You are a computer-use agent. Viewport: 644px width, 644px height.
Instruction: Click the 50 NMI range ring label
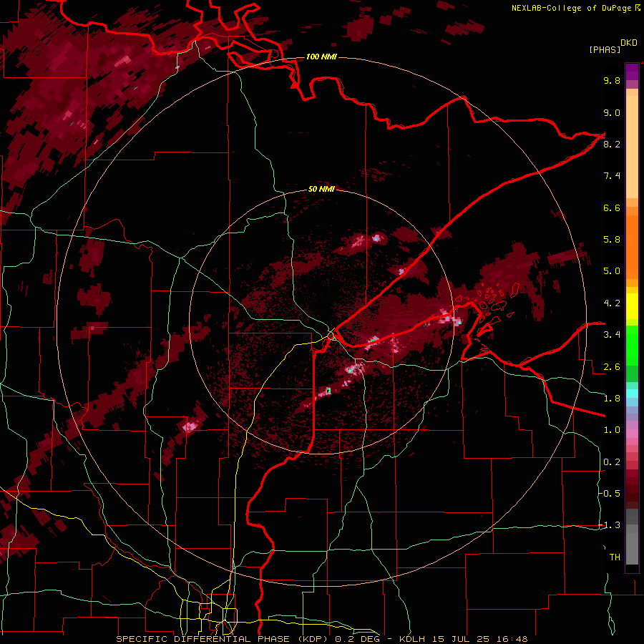pyautogui.click(x=321, y=189)
